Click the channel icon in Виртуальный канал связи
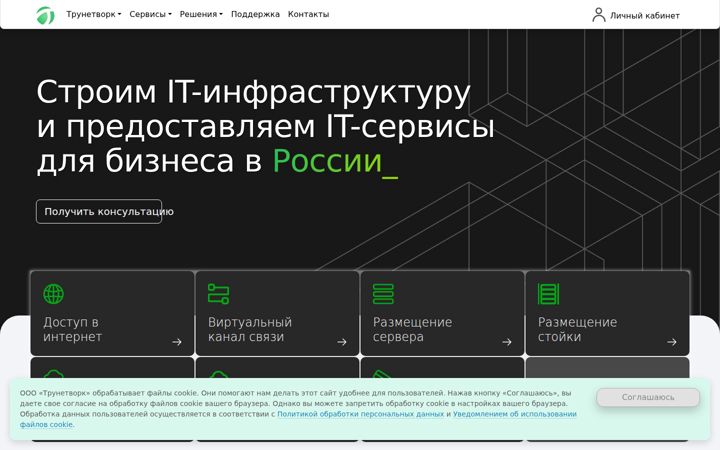720x450 pixels. (x=219, y=294)
